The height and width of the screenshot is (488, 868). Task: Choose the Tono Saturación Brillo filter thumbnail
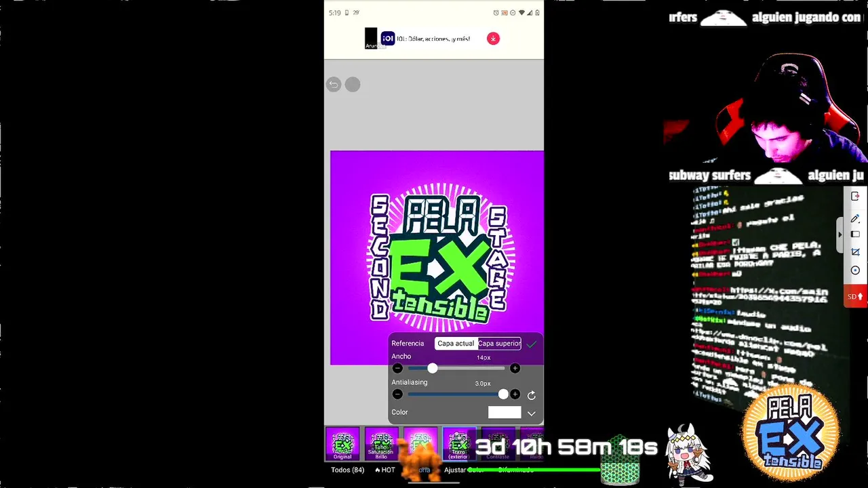(381, 444)
